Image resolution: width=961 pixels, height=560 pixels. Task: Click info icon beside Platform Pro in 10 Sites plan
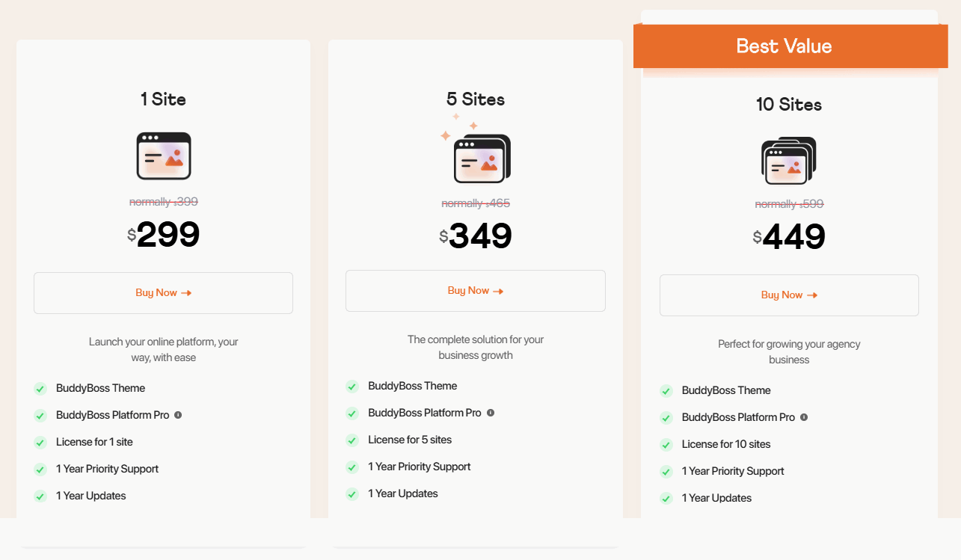tap(804, 417)
